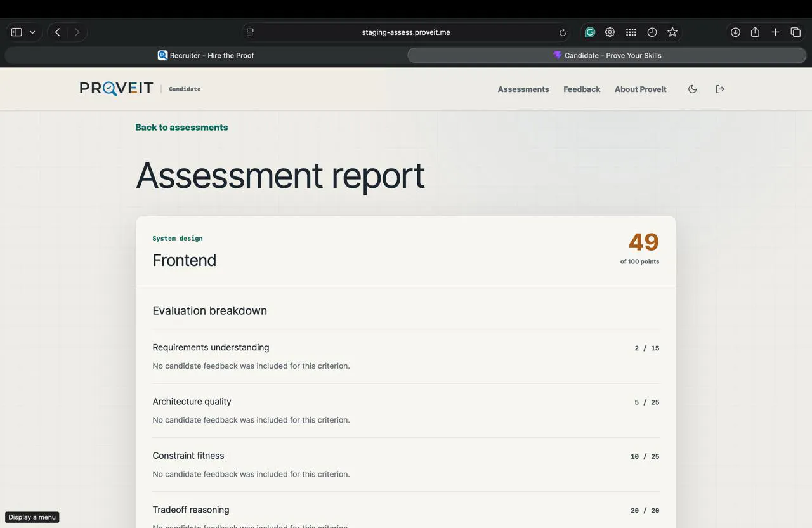Click the feedback note under Requirements understanding

pyautogui.click(x=251, y=366)
